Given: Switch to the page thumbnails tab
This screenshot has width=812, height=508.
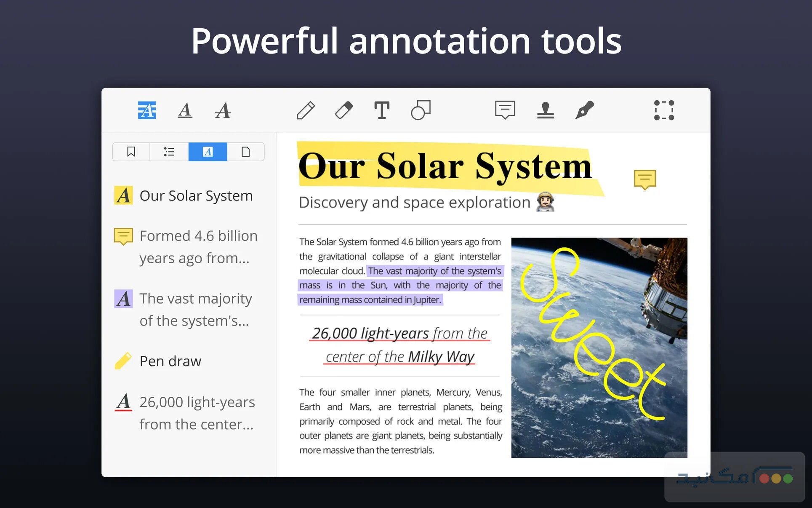Looking at the screenshot, I should (x=246, y=152).
